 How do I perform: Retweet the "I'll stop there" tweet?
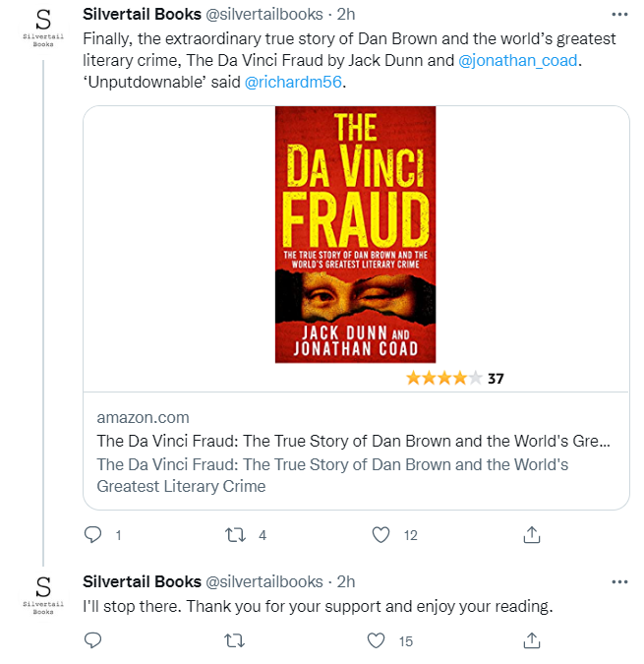(x=234, y=640)
